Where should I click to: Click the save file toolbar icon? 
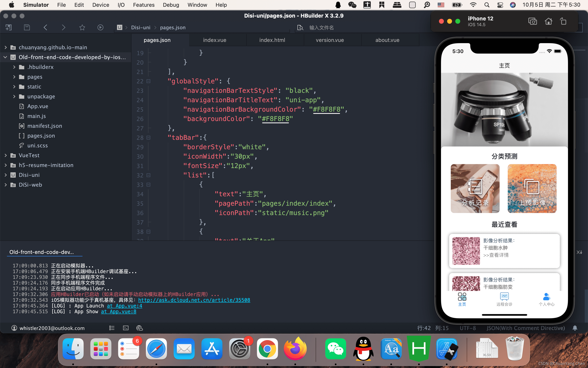pos(27,28)
